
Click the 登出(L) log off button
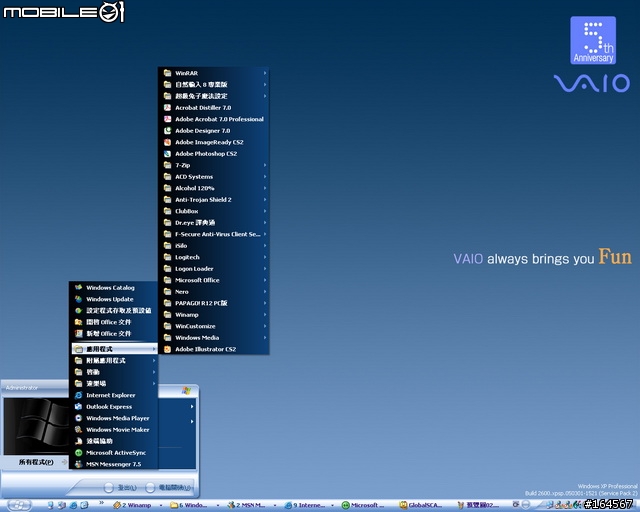120,488
